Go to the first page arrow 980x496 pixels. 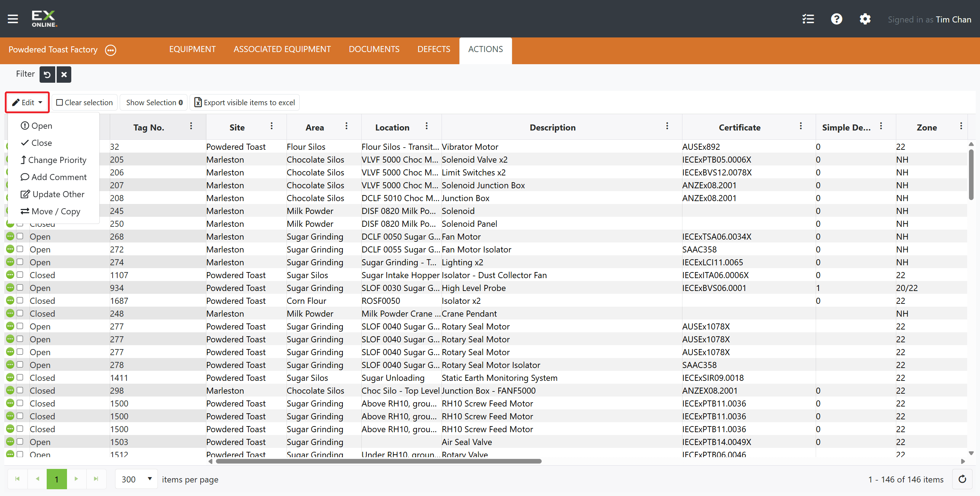17,479
